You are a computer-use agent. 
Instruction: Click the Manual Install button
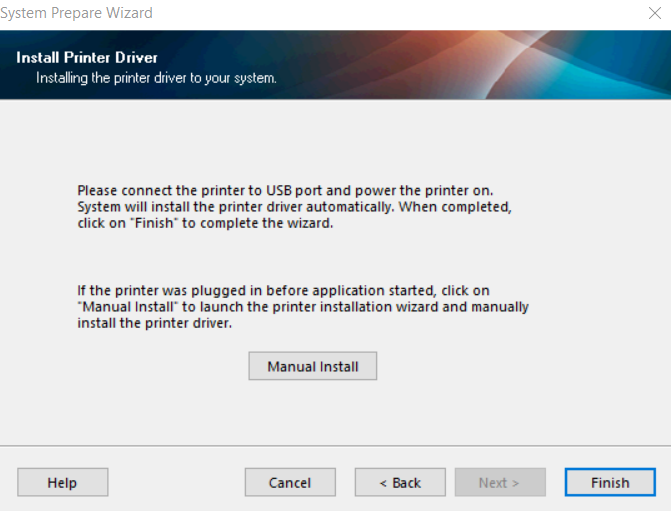tap(312, 367)
